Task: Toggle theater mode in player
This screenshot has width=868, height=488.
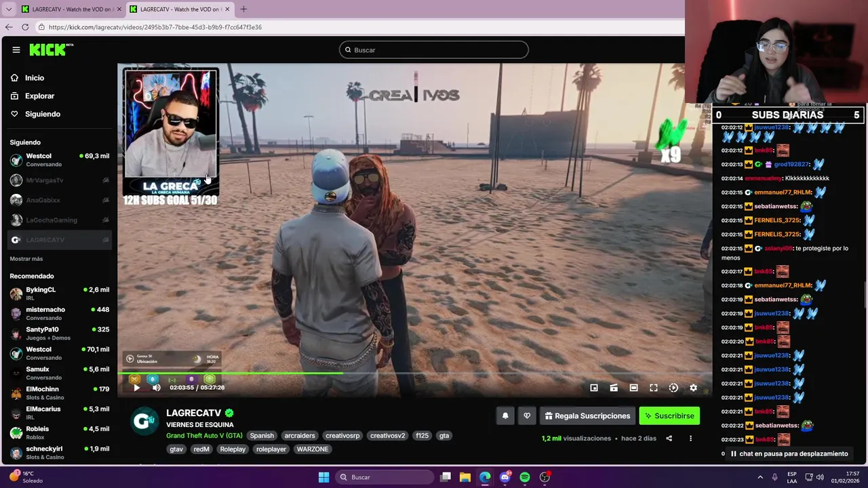Action: point(633,388)
